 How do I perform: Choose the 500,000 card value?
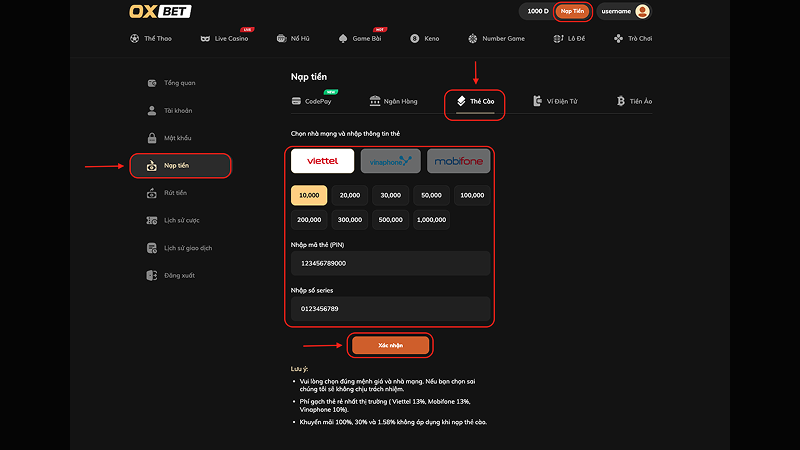click(391, 219)
